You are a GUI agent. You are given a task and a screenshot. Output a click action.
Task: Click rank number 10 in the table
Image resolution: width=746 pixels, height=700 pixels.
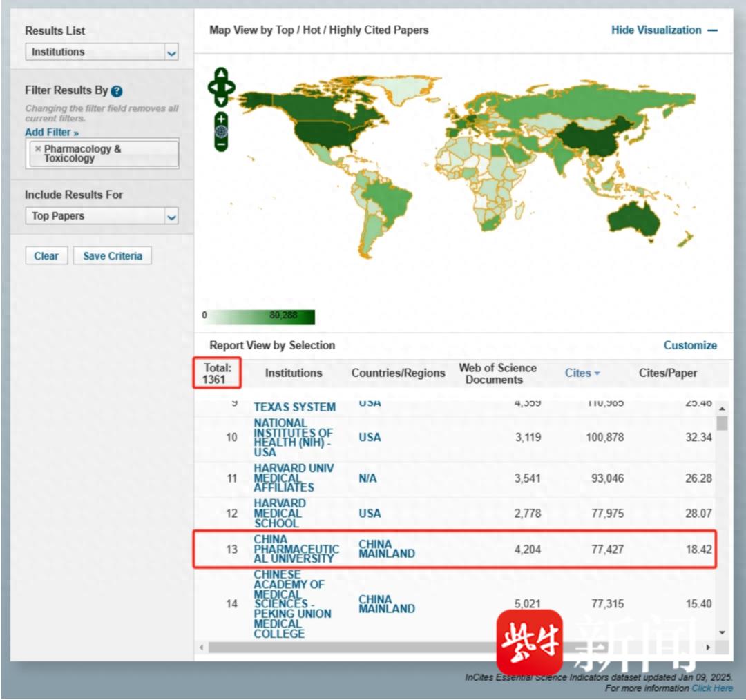click(231, 438)
